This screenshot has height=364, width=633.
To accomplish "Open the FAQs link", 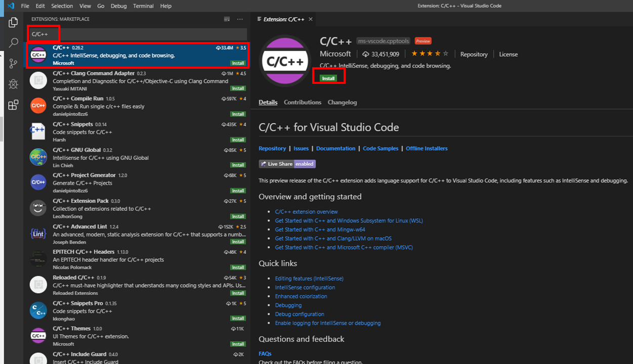I will click(265, 354).
